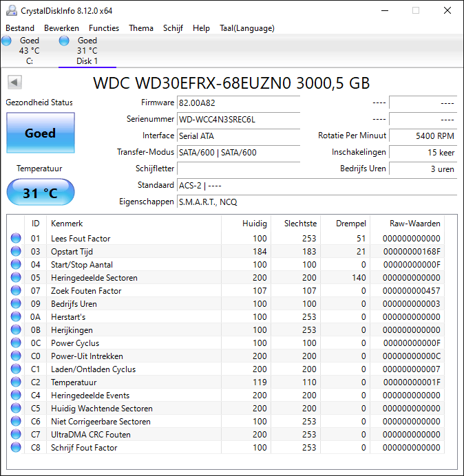Click the 31 °C temperature button

41,192
